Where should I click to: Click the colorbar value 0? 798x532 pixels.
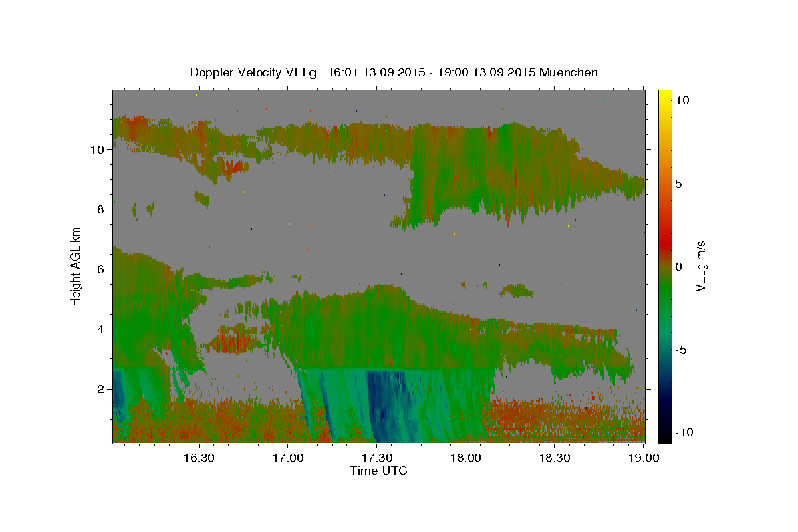click(x=679, y=267)
